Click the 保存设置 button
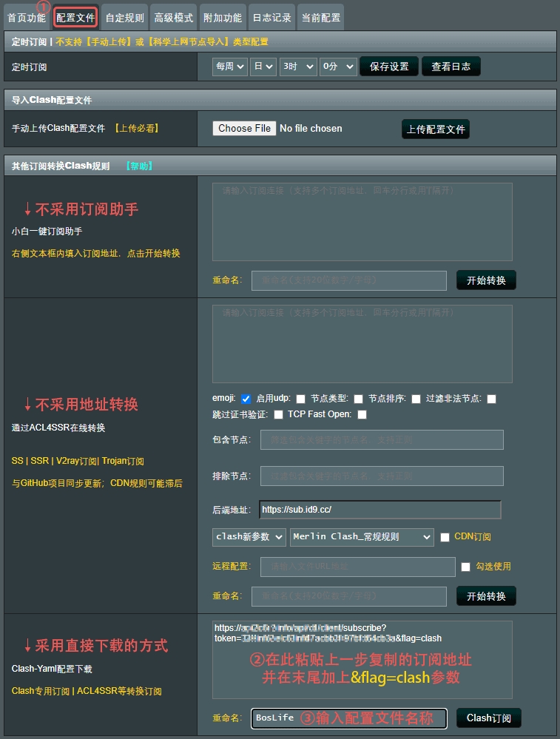 [389, 67]
